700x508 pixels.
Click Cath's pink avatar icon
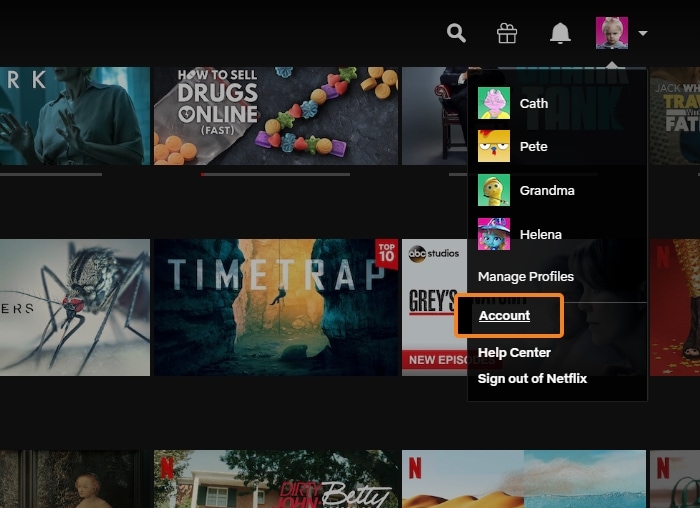click(x=494, y=103)
